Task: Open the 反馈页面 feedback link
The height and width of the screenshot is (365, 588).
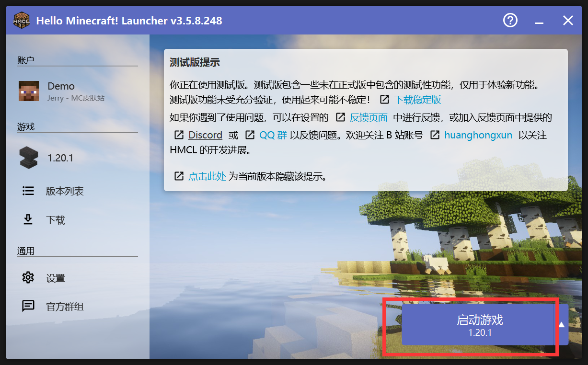Action: pyautogui.click(x=368, y=117)
